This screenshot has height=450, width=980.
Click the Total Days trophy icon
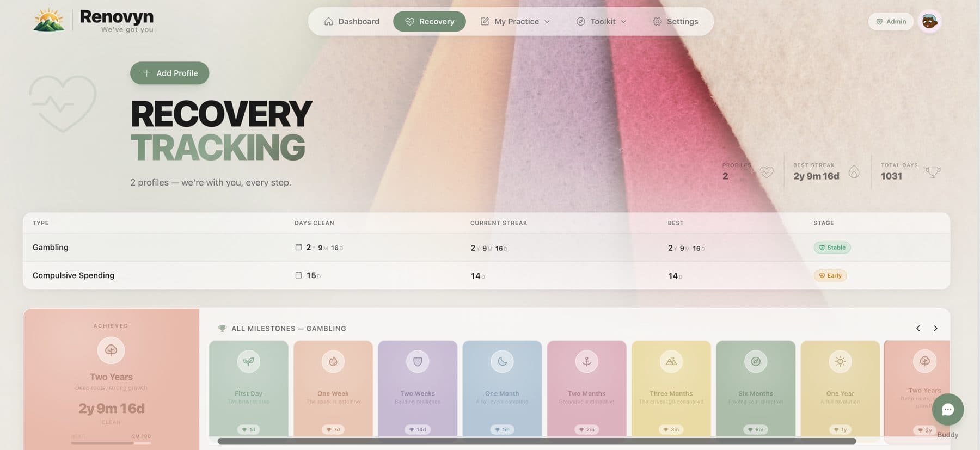pos(933,172)
